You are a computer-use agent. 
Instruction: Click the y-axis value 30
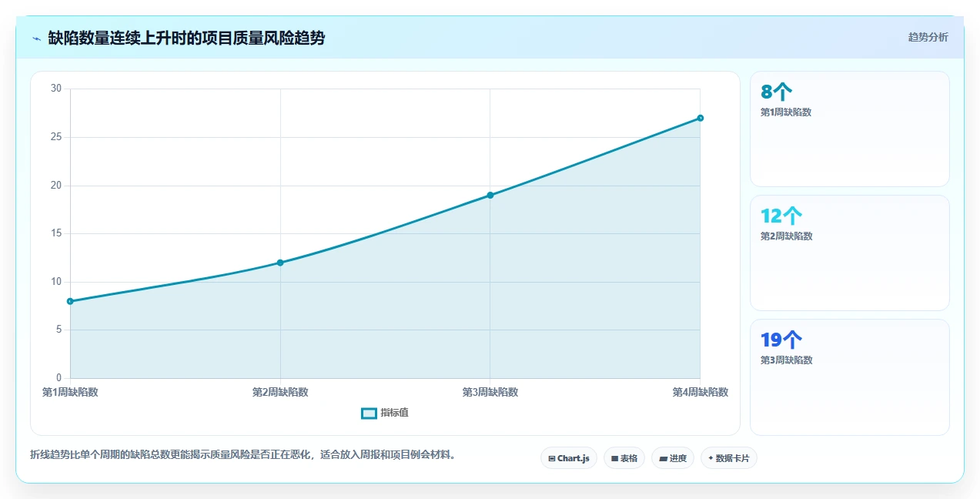pyautogui.click(x=56, y=89)
